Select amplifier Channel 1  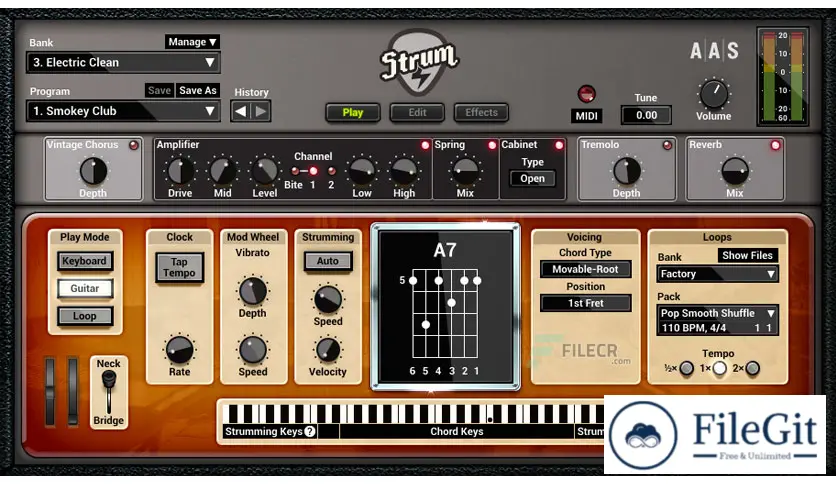313,171
